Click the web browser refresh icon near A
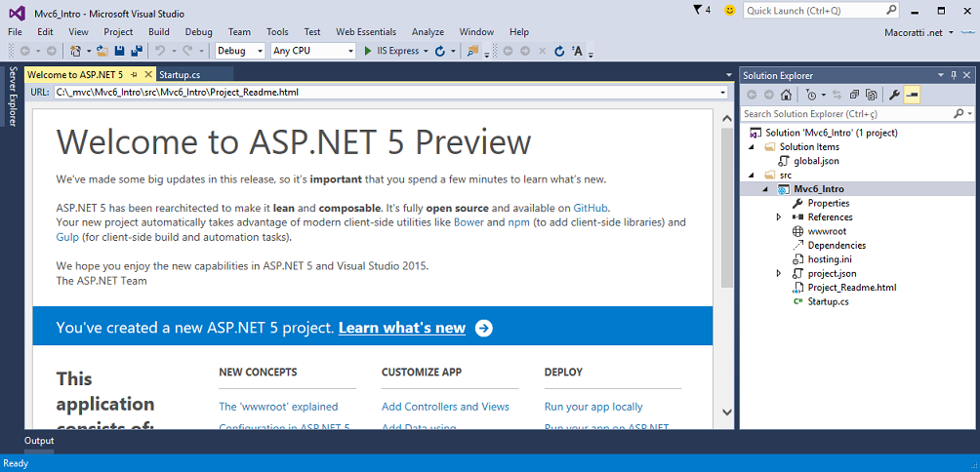This screenshot has height=472, width=980. 559,51
